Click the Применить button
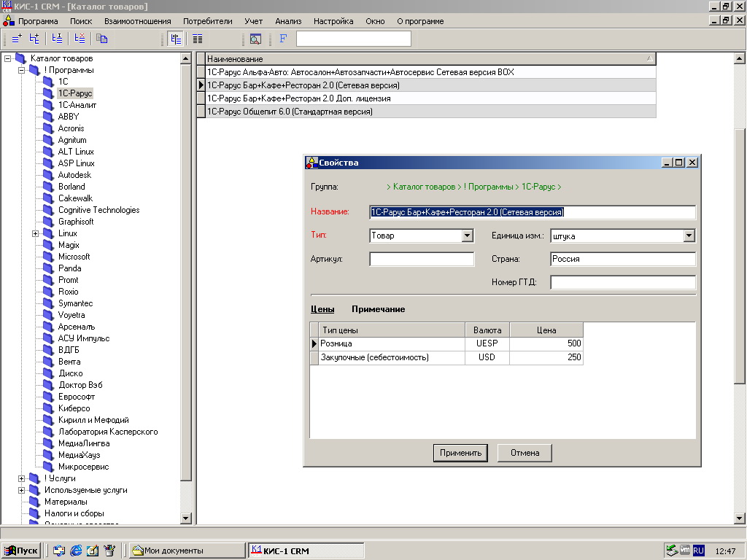 461,453
